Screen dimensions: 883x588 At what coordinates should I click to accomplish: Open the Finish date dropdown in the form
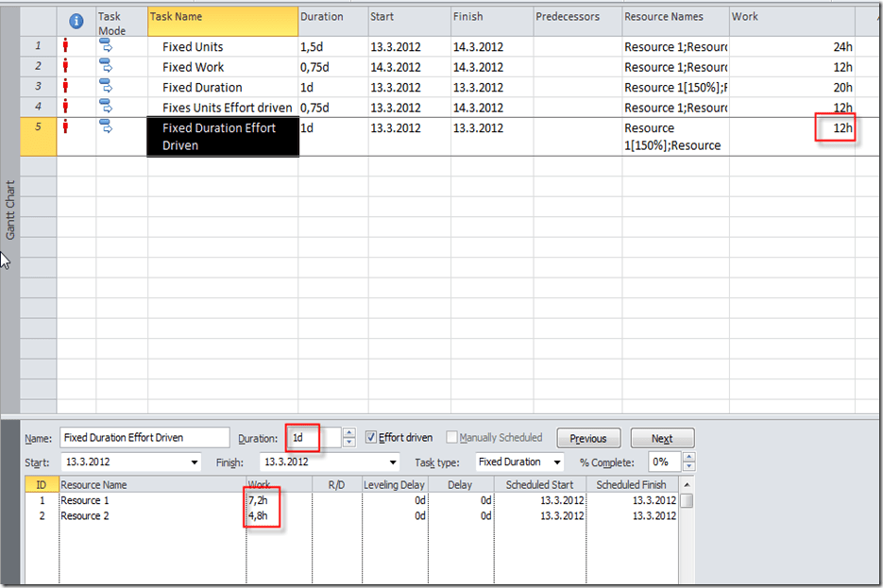393,462
